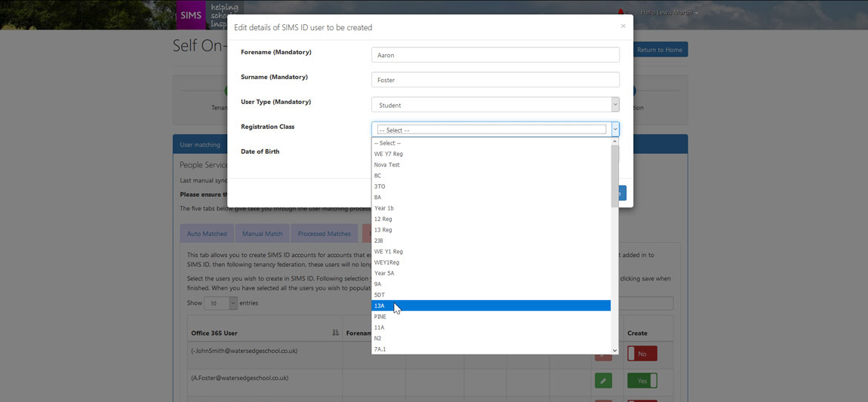Choose the '-- Select --' list option
The image size is (868, 402).
[491, 143]
